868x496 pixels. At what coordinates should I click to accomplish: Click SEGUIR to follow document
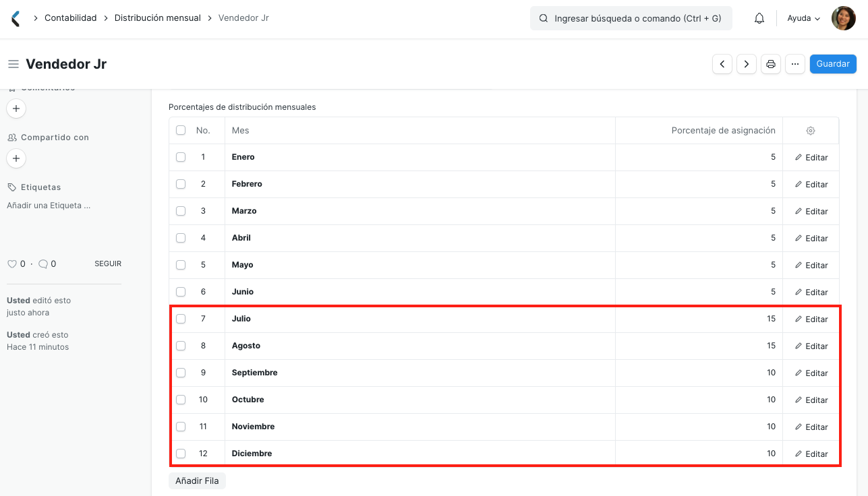[x=108, y=264]
